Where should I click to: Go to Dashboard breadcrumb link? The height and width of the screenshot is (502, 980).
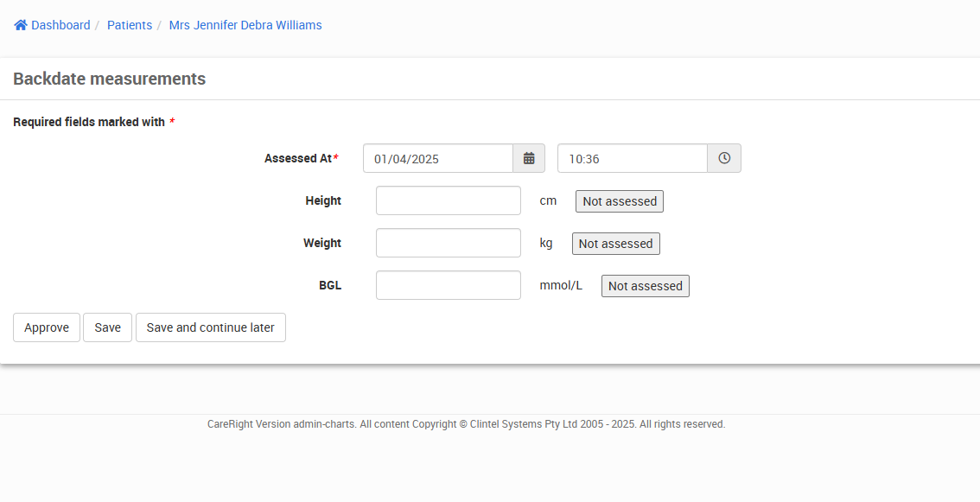[60, 25]
